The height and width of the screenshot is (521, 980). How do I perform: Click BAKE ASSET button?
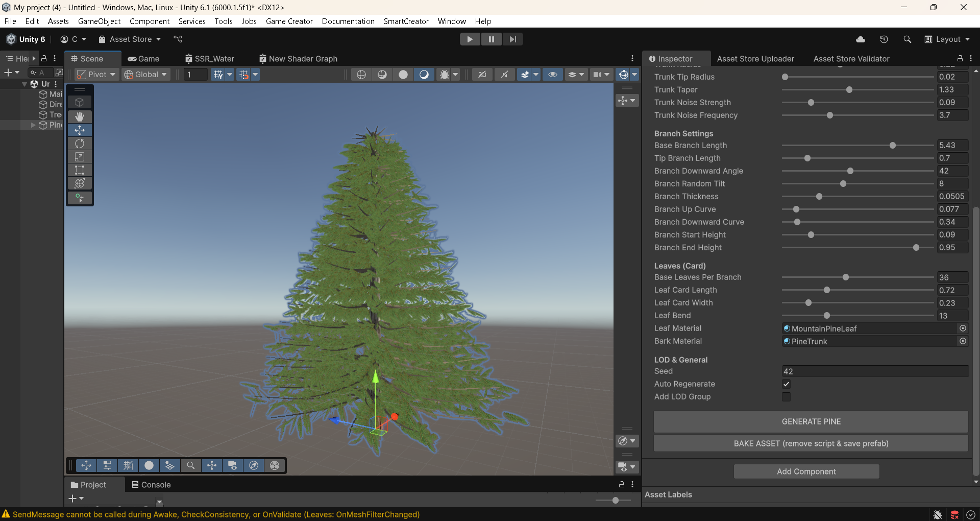pyautogui.click(x=811, y=443)
